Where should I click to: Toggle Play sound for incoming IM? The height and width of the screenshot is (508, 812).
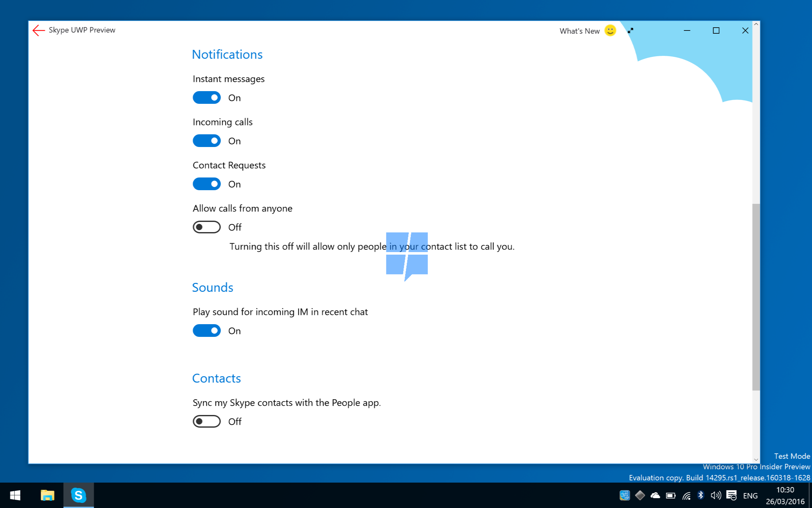(x=207, y=331)
